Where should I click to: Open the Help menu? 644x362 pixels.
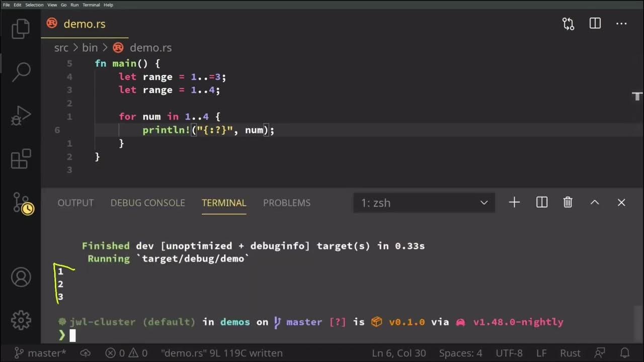click(108, 5)
